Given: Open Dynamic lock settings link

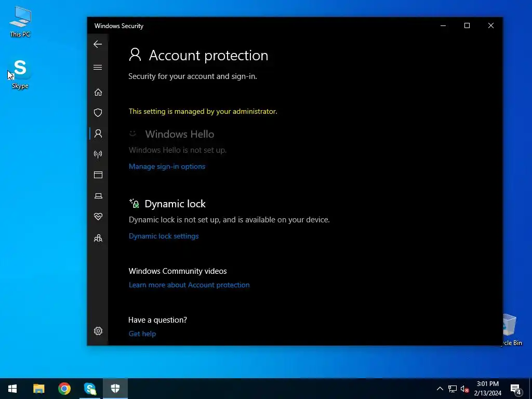Looking at the screenshot, I should click(x=164, y=236).
